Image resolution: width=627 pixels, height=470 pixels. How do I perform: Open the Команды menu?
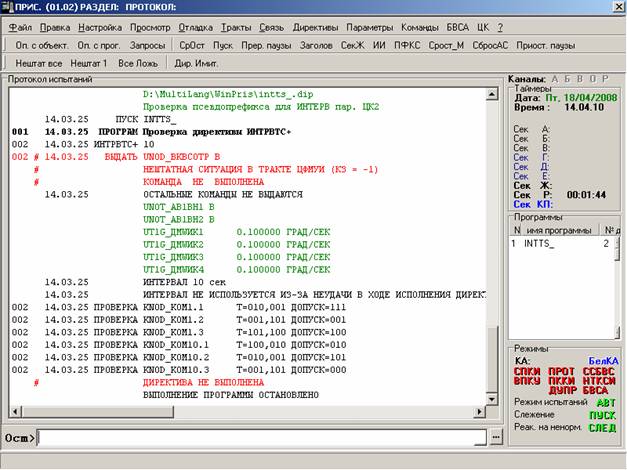[x=420, y=28]
